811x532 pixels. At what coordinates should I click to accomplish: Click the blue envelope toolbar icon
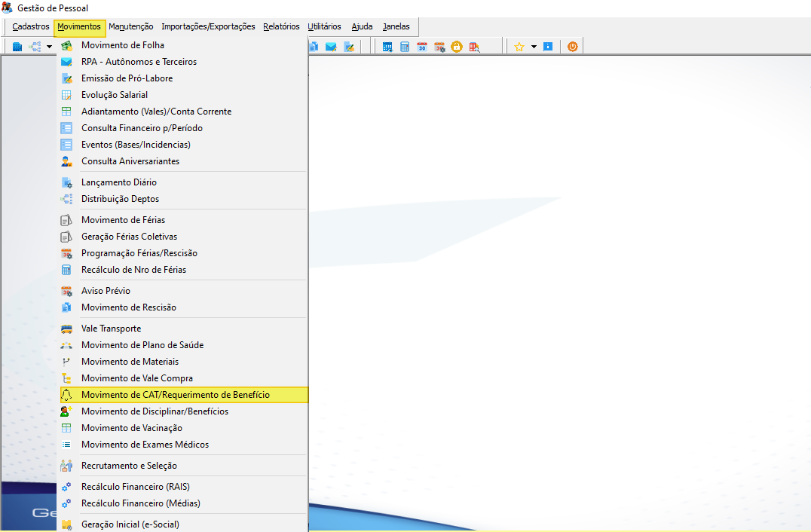point(331,47)
